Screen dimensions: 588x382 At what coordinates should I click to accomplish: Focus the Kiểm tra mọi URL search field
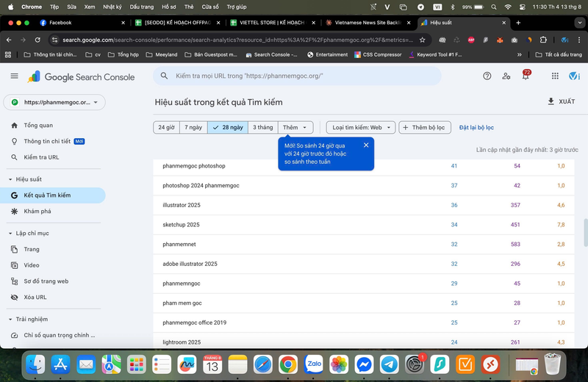pyautogui.click(x=297, y=76)
